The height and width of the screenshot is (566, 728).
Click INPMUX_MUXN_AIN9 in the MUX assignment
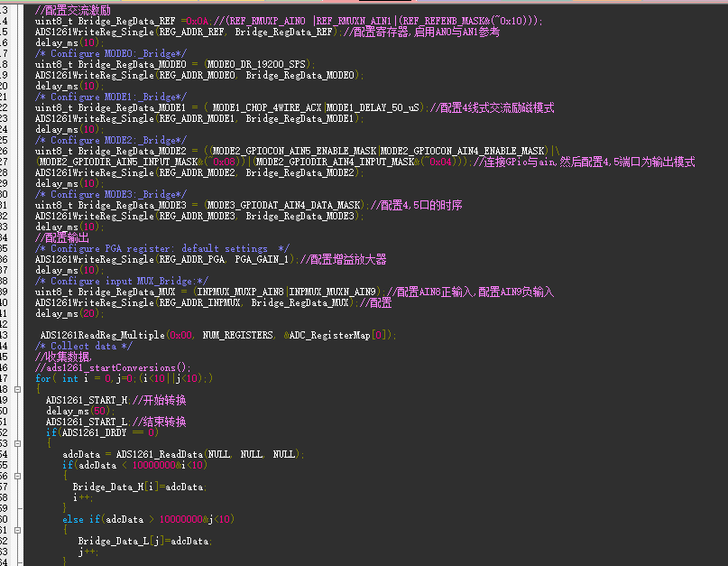(332, 292)
